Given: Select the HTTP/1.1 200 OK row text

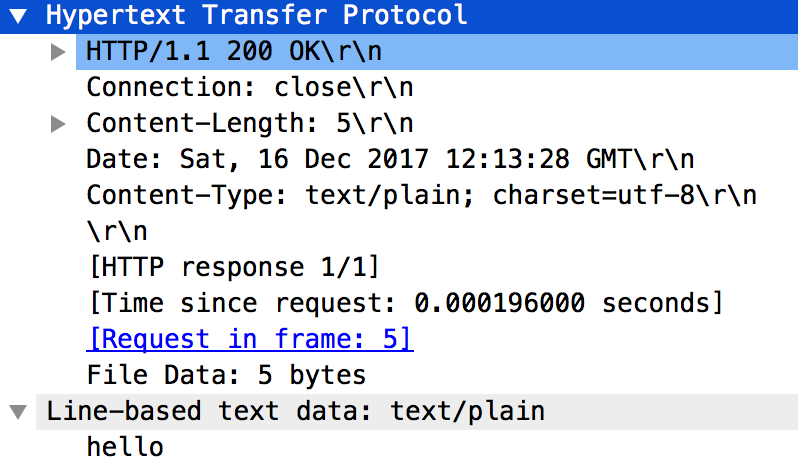Looking at the screenshot, I should coord(234,51).
